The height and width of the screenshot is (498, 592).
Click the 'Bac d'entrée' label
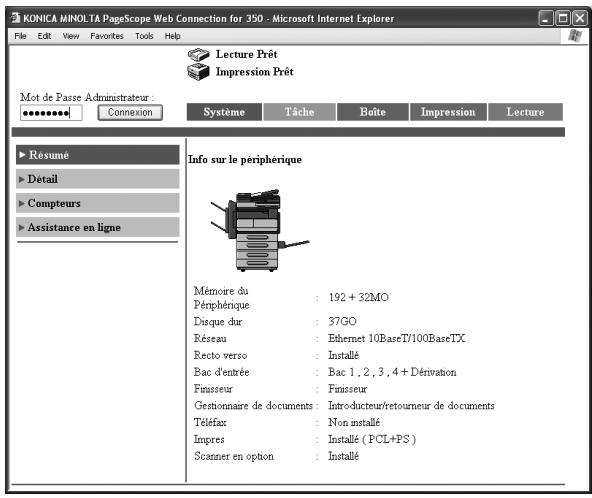pos(222,372)
